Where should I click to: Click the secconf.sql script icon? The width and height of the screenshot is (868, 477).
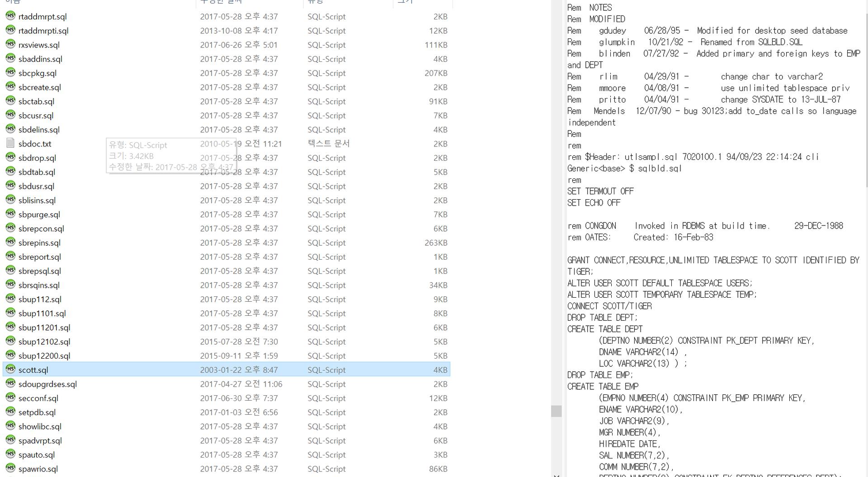[10, 397]
